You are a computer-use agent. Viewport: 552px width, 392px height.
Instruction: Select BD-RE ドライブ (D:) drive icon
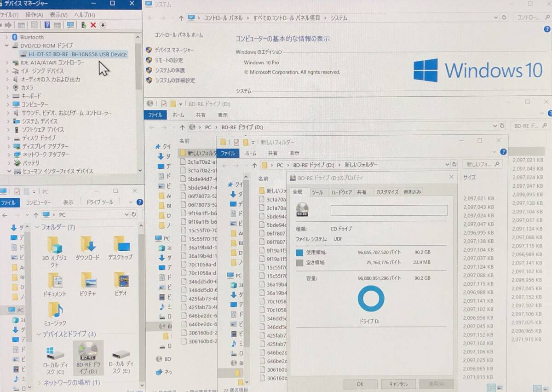click(88, 358)
